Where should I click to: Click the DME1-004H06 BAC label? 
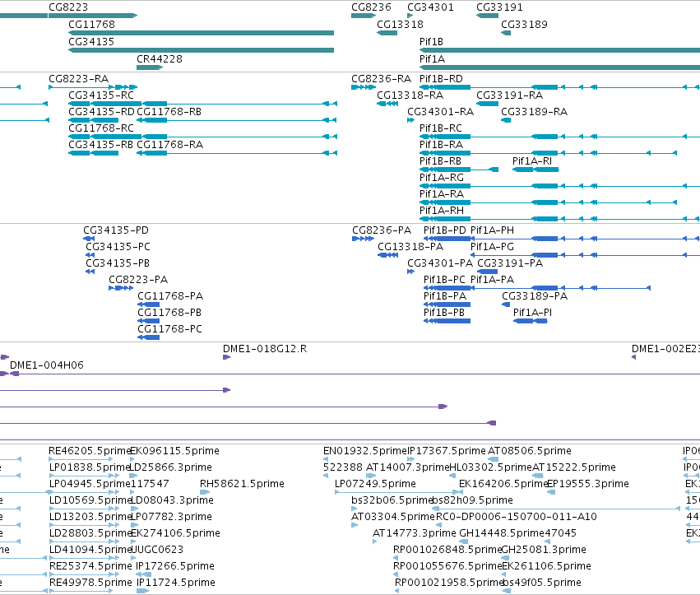[46, 365]
